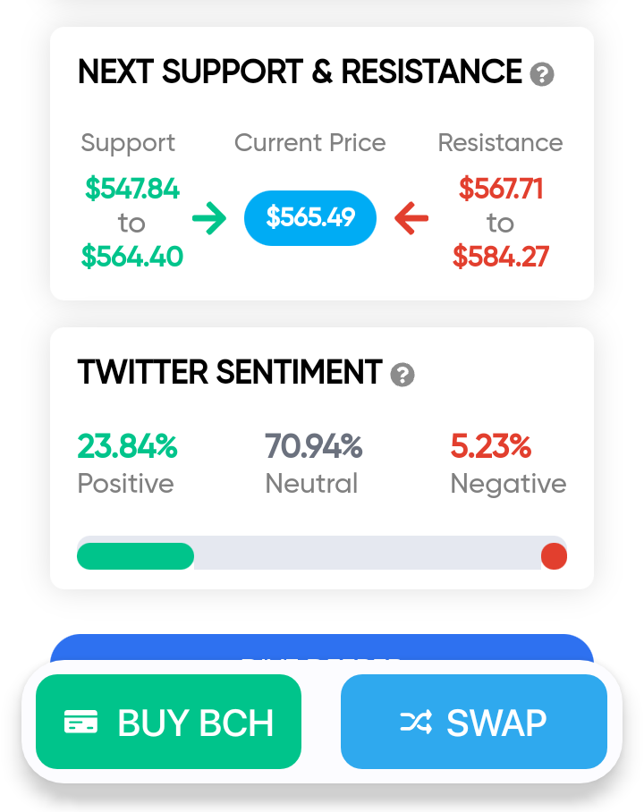
Task: Select the $564.40 support upper value
Action: pyautogui.click(x=132, y=257)
